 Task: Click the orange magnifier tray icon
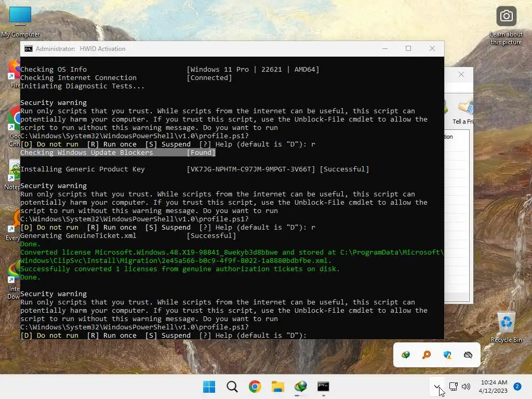coord(427,355)
